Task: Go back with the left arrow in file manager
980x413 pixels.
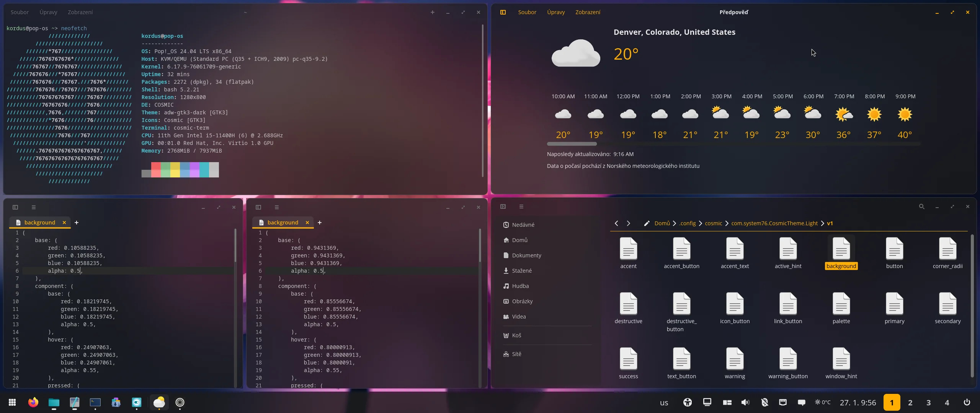Action: [x=616, y=223]
